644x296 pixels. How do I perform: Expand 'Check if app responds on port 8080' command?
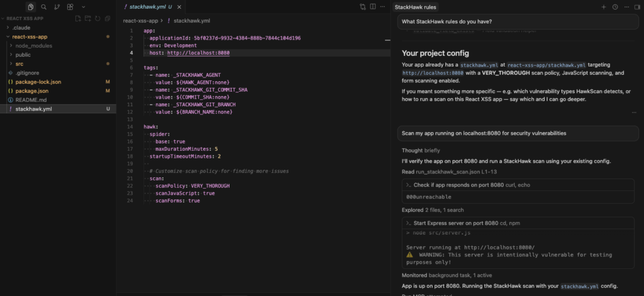[x=518, y=185]
